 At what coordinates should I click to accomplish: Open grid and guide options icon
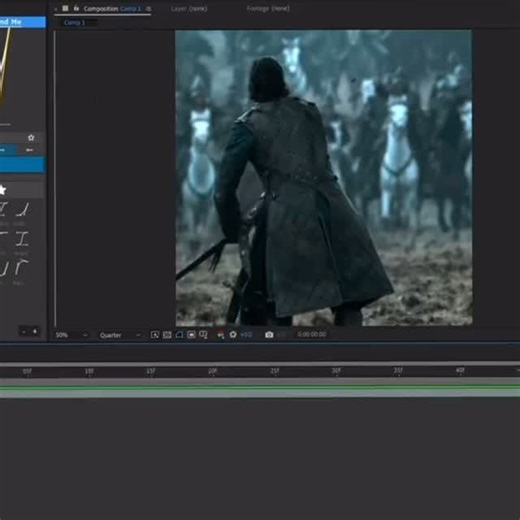[x=203, y=335]
